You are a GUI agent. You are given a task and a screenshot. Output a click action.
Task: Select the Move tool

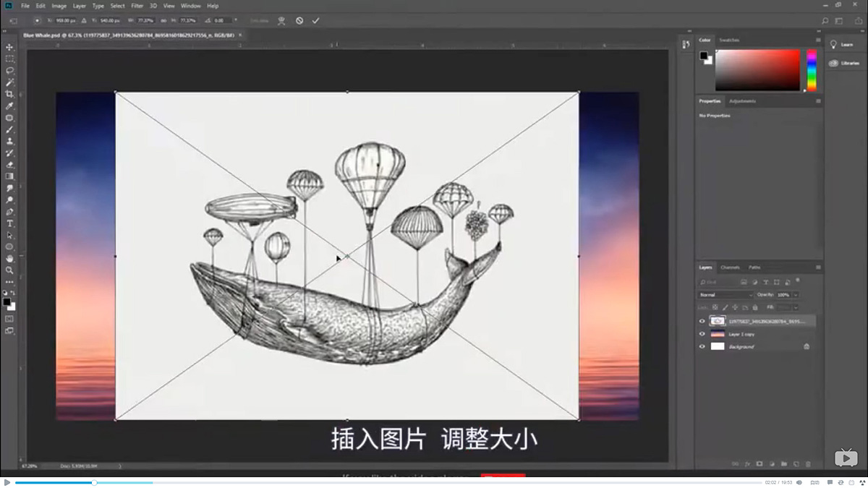pyautogui.click(x=9, y=46)
